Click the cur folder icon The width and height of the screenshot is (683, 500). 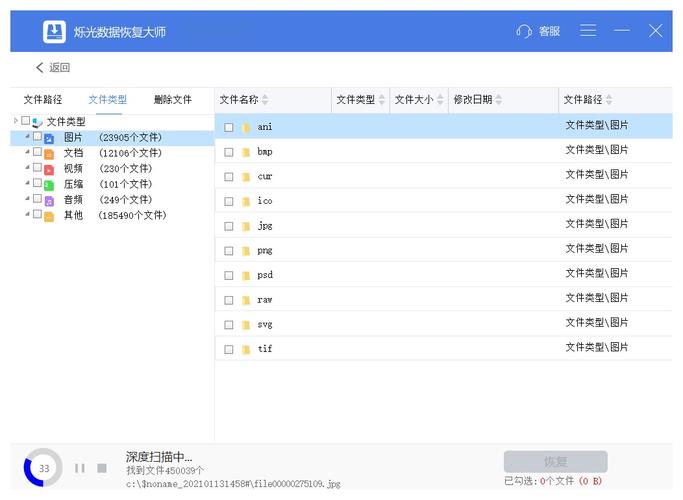coord(246,177)
